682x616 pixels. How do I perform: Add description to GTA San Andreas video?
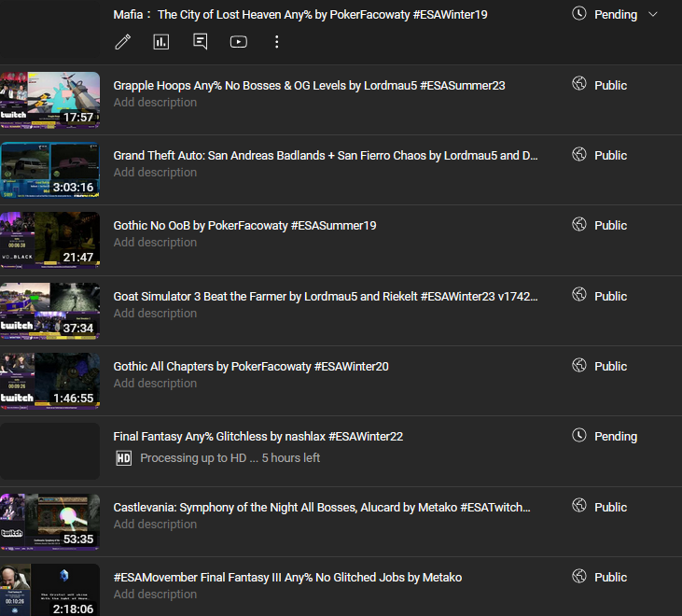coord(155,173)
